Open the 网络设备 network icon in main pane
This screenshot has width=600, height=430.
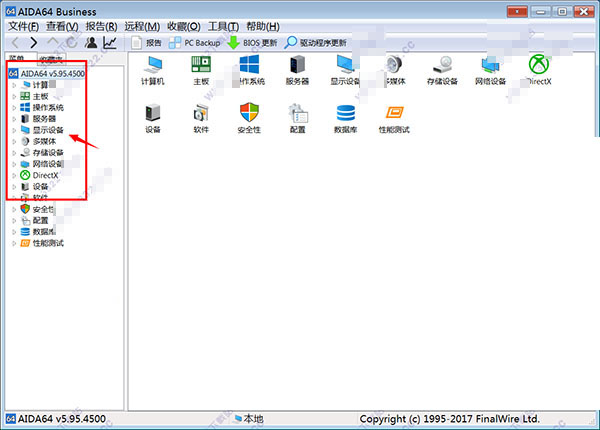point(490,70)
